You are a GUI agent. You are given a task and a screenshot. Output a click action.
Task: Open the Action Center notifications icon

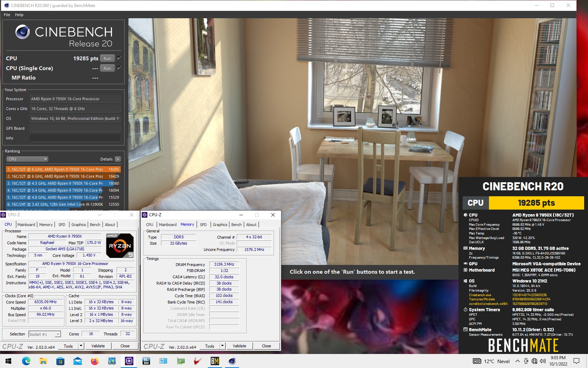click(x=576, y=361)
